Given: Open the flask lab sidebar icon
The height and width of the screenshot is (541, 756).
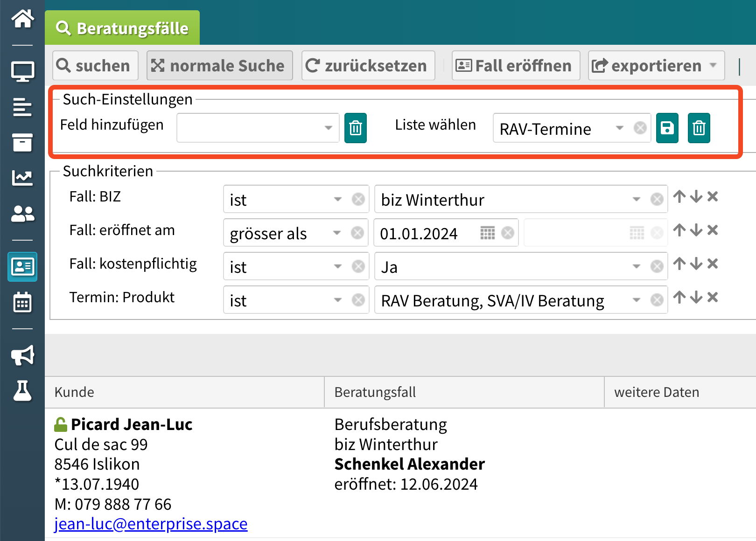Looking at the screenshot, I should tap(22, 391).
